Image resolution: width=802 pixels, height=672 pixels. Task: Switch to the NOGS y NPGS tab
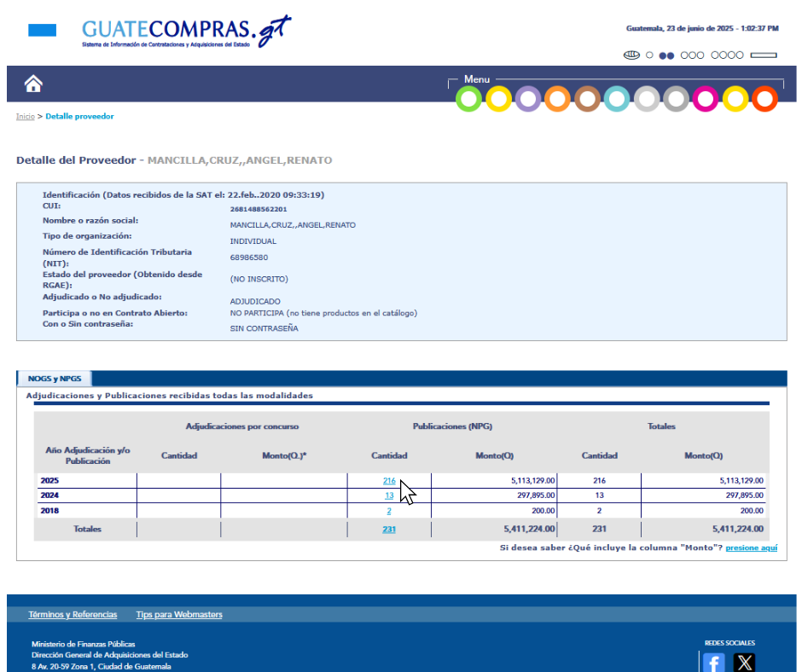tap(54, 379)
